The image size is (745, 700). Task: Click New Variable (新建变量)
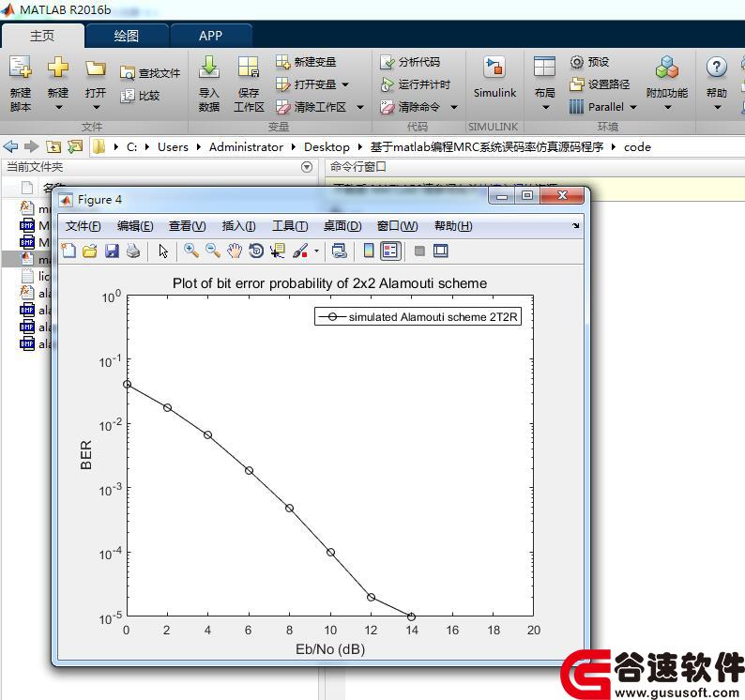tap(306, 62)
